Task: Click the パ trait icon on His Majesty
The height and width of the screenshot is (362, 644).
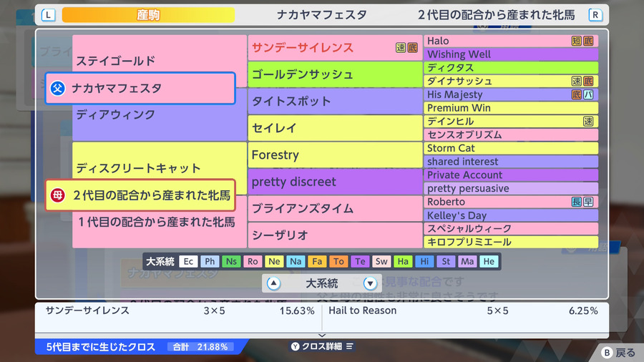Action: pyautogui.click(x=588, y=94)
